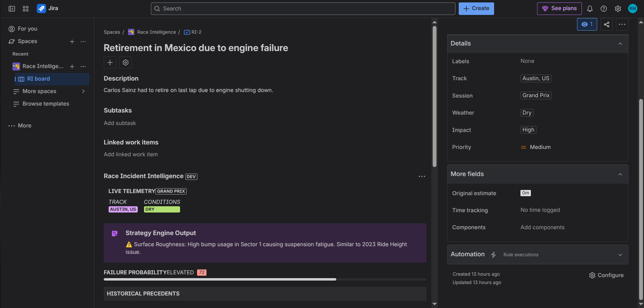Image resolution: width=644 pixels, height=308 pixels.
Task: Click Configure button
Action: tap(606, 275)
